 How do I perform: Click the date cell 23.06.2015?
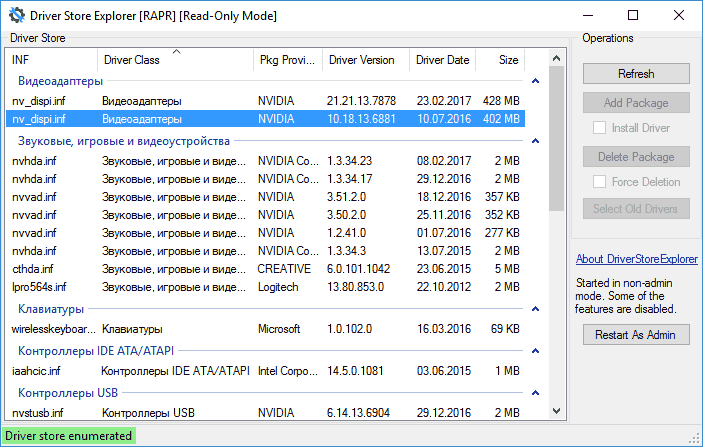pos(444,269)
